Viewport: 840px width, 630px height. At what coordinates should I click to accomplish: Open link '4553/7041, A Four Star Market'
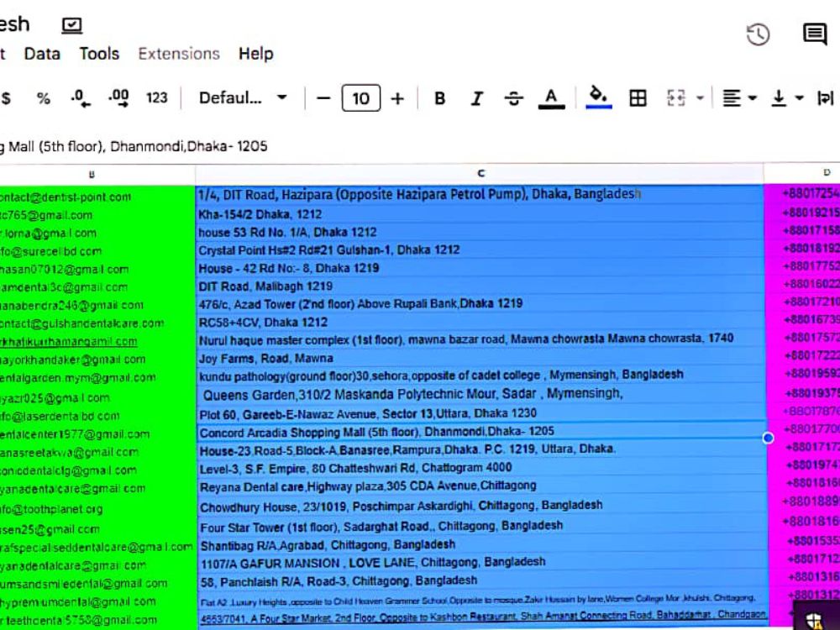tap(483, 616)
